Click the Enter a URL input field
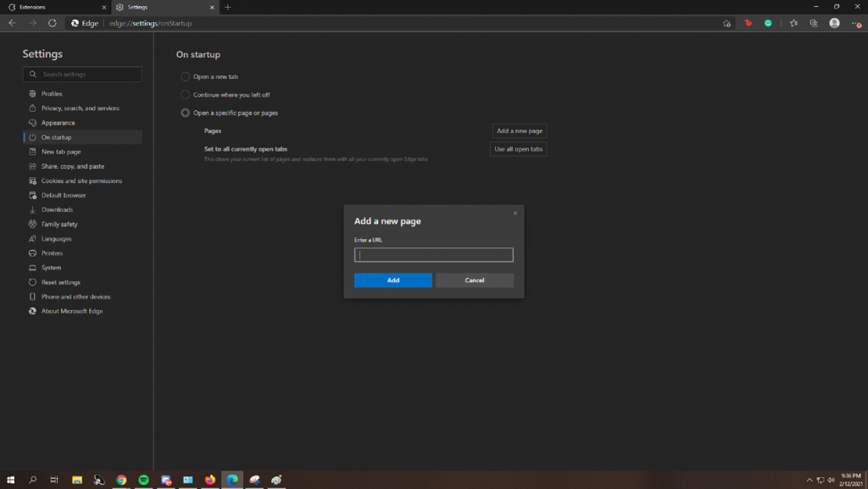This screenshot has height=489, width=868. (x=433, y=254)
